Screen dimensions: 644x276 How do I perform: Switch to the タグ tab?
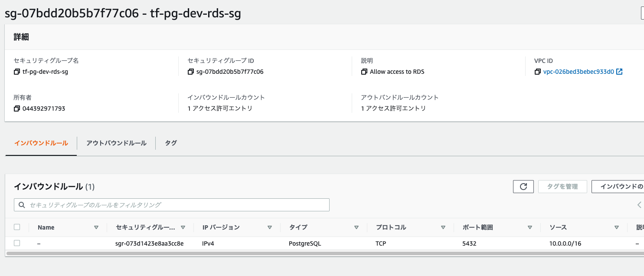tap(170, 143)
